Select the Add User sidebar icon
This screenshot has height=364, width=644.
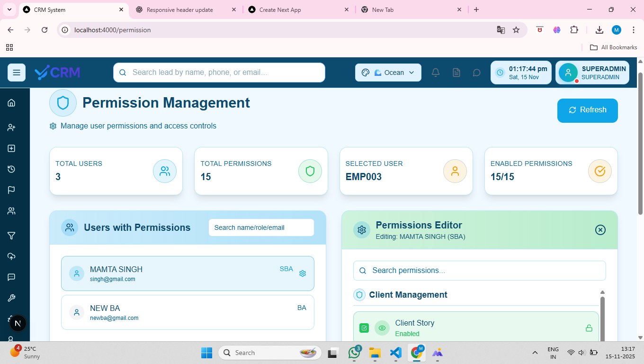tap(11, 127)
